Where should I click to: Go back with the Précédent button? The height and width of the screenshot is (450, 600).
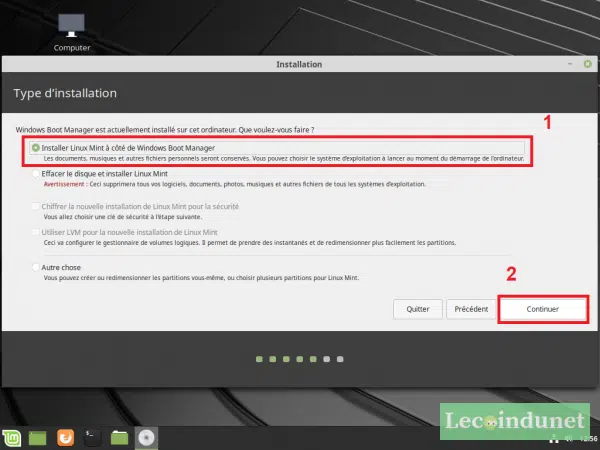tap(471, 309)
